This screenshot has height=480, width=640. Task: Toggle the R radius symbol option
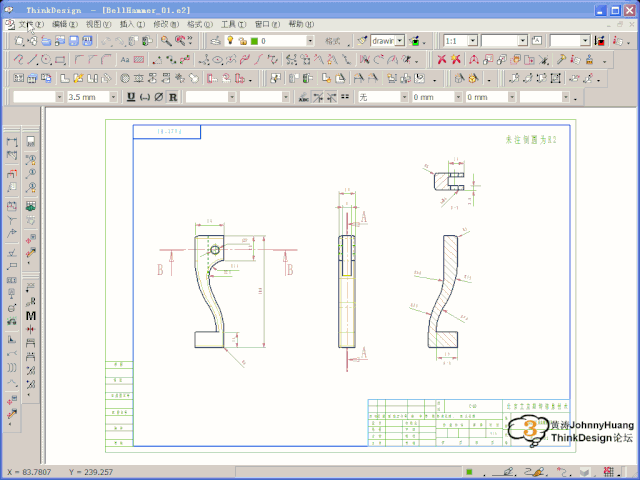173,97
